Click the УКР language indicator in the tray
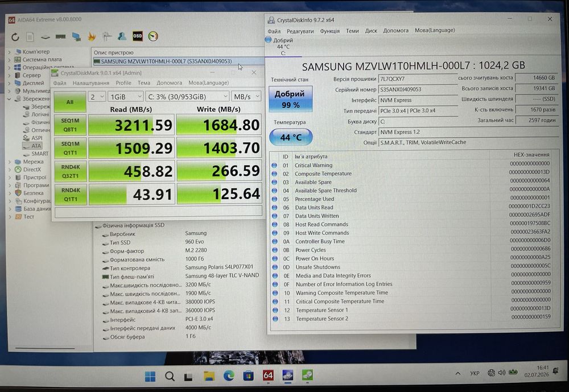569x392 pixels. pos(475,373)
